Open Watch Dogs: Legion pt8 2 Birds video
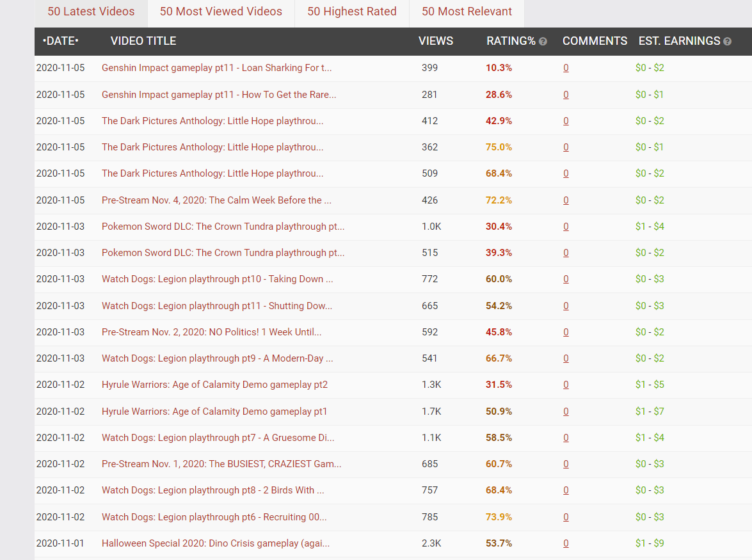The image size is (752, 560). [x=213, y=490]
